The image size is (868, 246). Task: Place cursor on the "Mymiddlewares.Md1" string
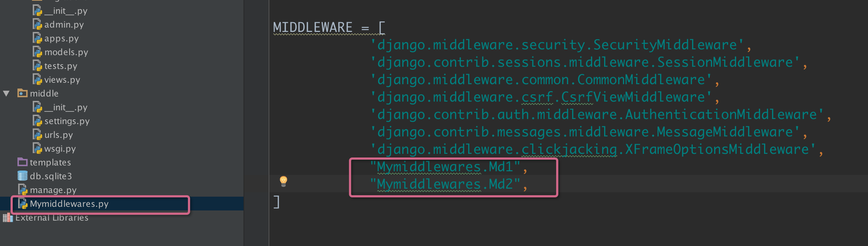point(445,167)
